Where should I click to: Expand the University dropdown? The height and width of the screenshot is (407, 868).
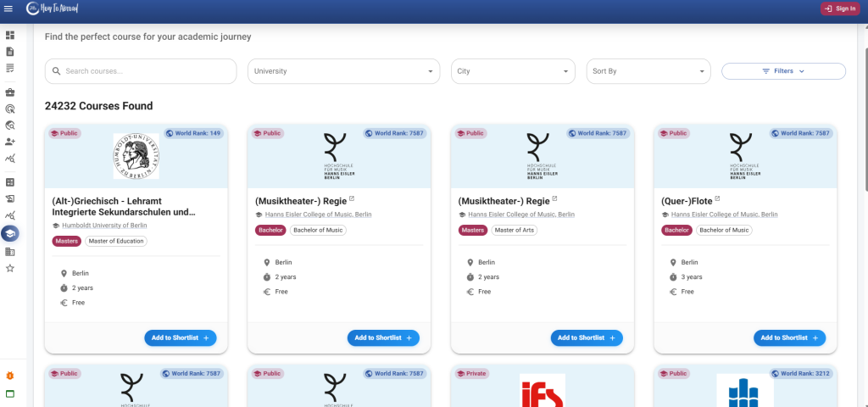click(x=343, y=71)
